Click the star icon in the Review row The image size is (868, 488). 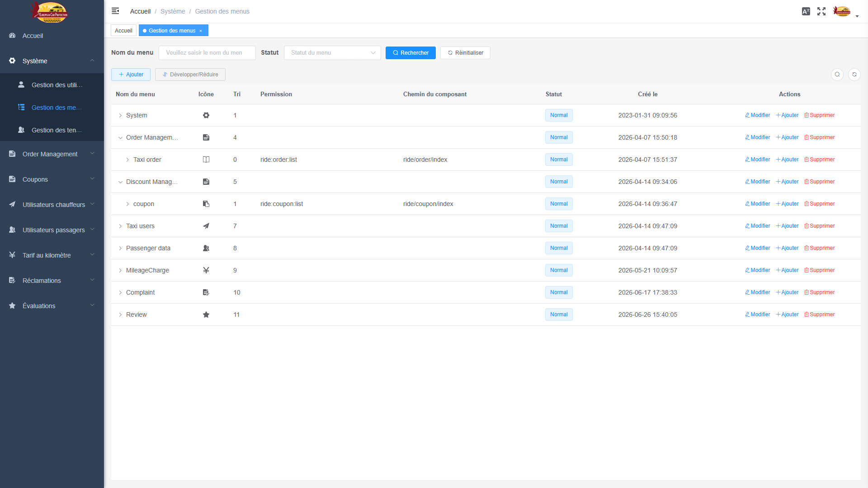tap(206, 314)
